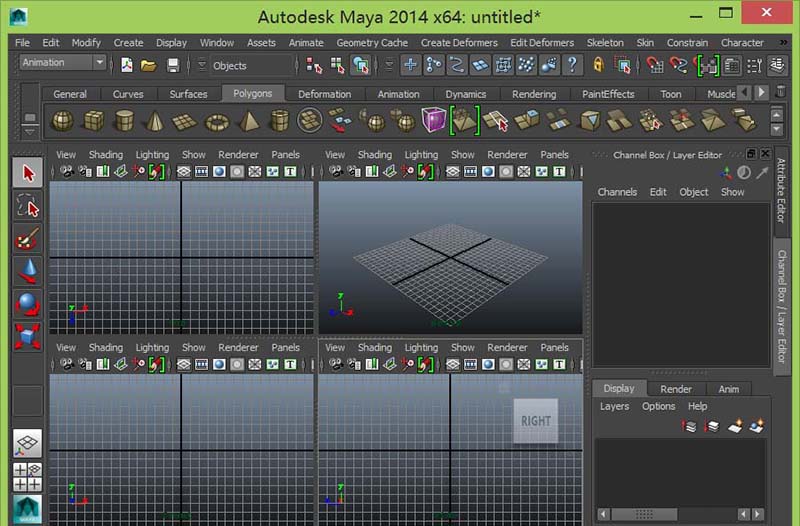The height and width of the screenshot is (526, 800).
Task: Open the Panels menu in perspective viewport
Action: point(554,155)
